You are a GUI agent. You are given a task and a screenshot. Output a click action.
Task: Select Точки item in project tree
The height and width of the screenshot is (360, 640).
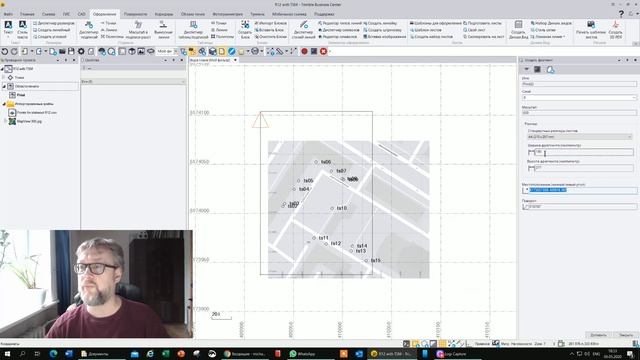tap(19, 78)
